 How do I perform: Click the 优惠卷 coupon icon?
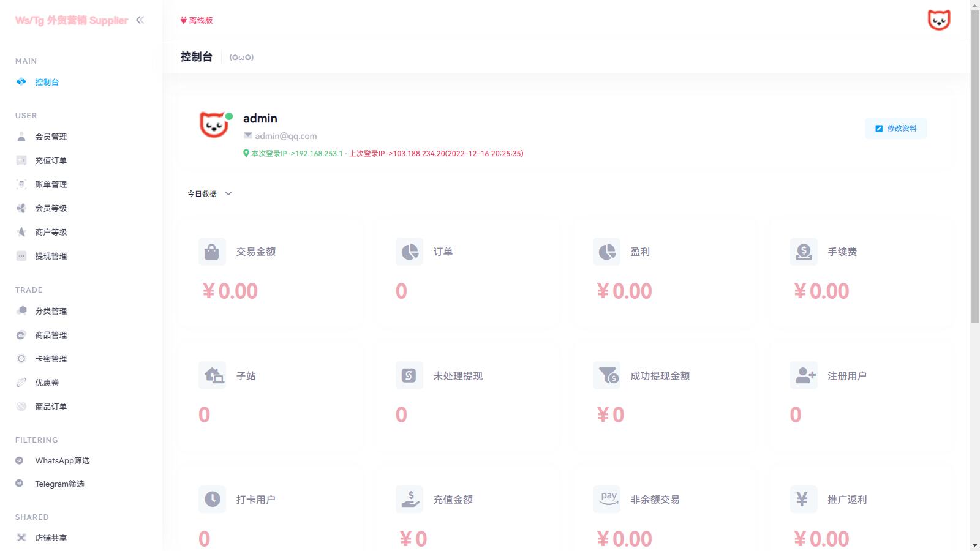tap(21, 383)
